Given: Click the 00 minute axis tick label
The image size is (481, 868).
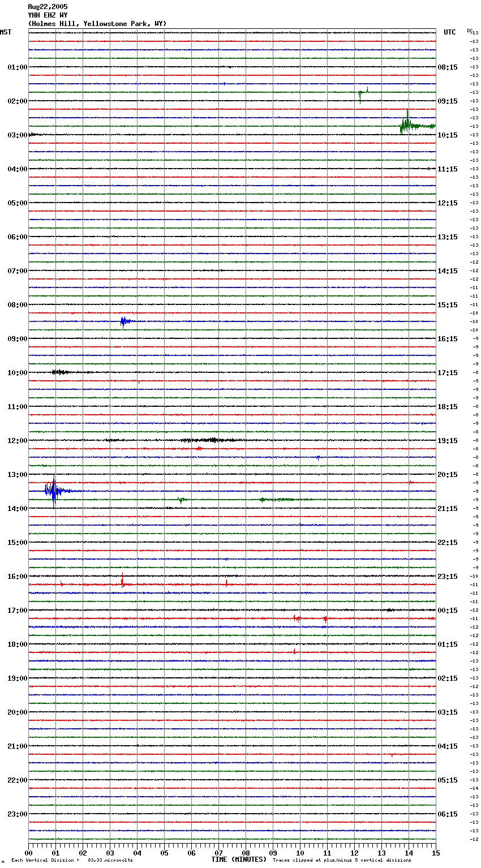Looking at the screenshot, I should coord(28,853).
